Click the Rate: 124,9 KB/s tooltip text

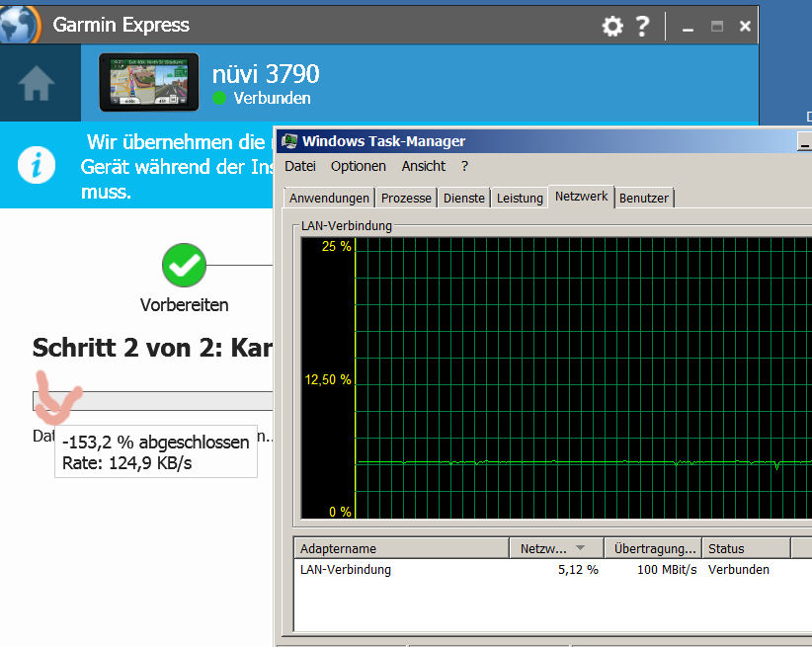(126, 463)
